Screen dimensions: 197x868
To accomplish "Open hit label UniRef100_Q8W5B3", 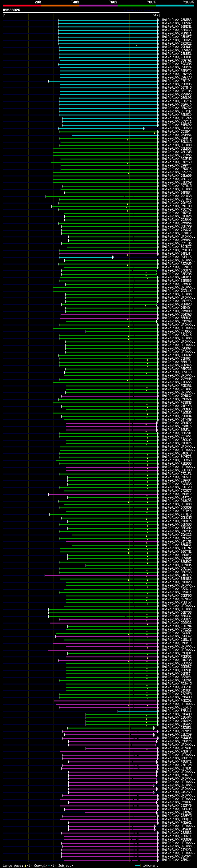I will click(x=177, y=20).
